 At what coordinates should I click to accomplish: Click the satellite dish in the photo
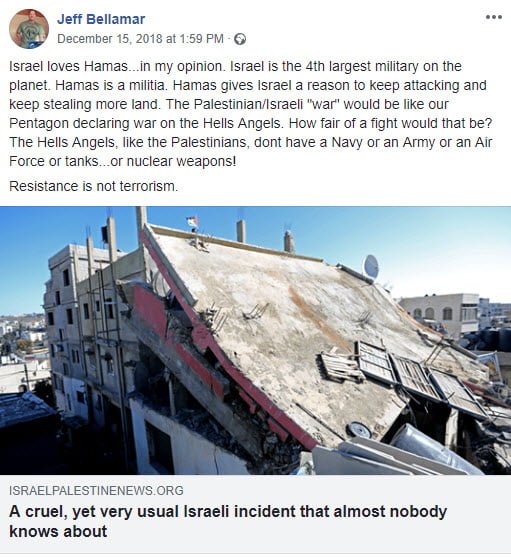(x=370, y=267)
